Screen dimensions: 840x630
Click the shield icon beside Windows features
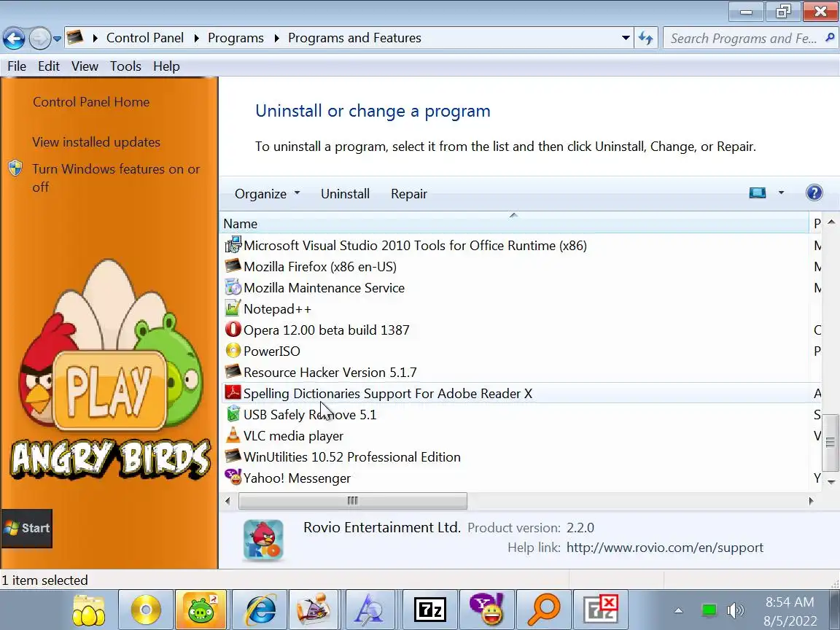pyautogui.click(x=15, y=168)
